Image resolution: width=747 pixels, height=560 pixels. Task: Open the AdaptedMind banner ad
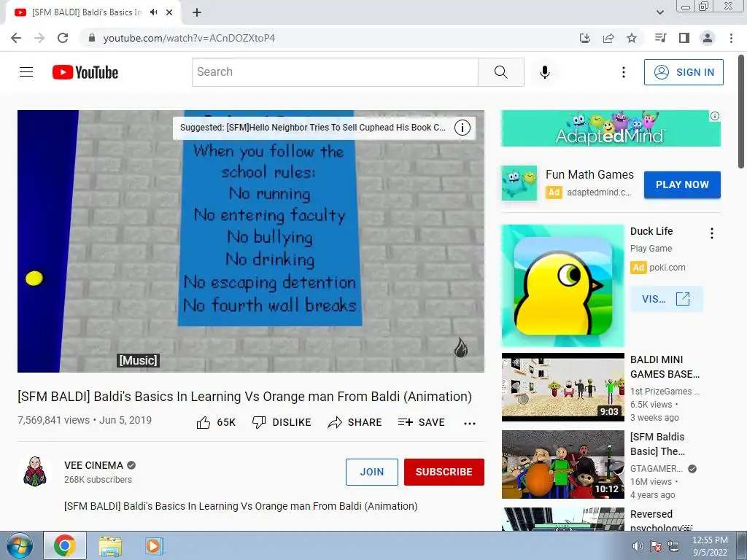[611, 128]
